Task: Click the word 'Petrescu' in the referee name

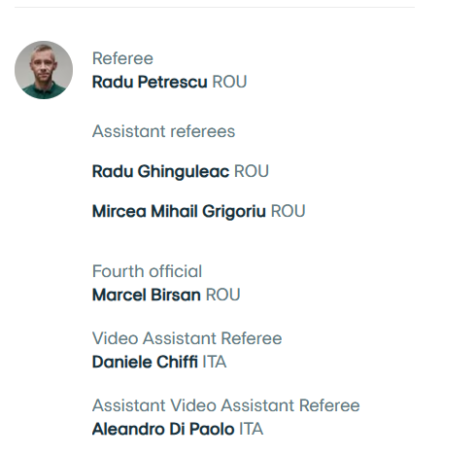Action: pos(173,82)
